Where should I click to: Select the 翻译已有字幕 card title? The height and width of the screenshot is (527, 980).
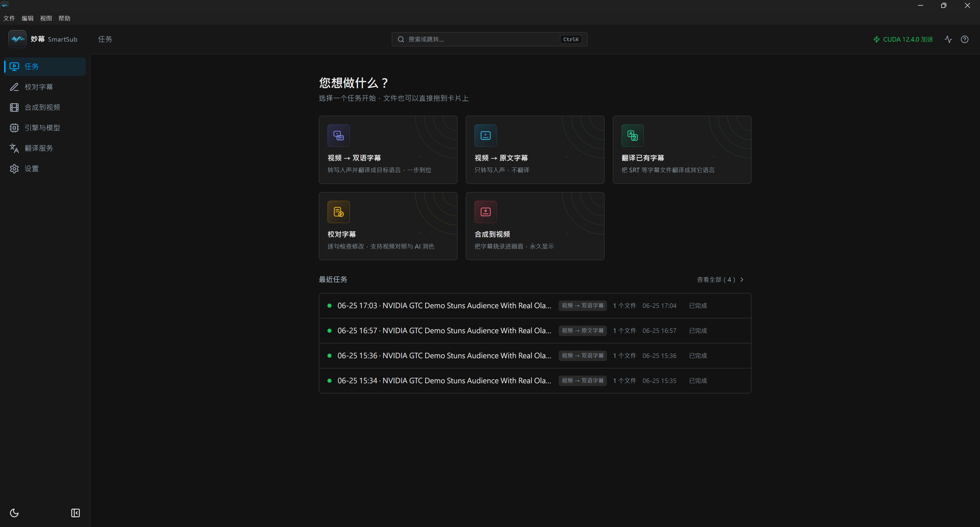coord(643,158)
